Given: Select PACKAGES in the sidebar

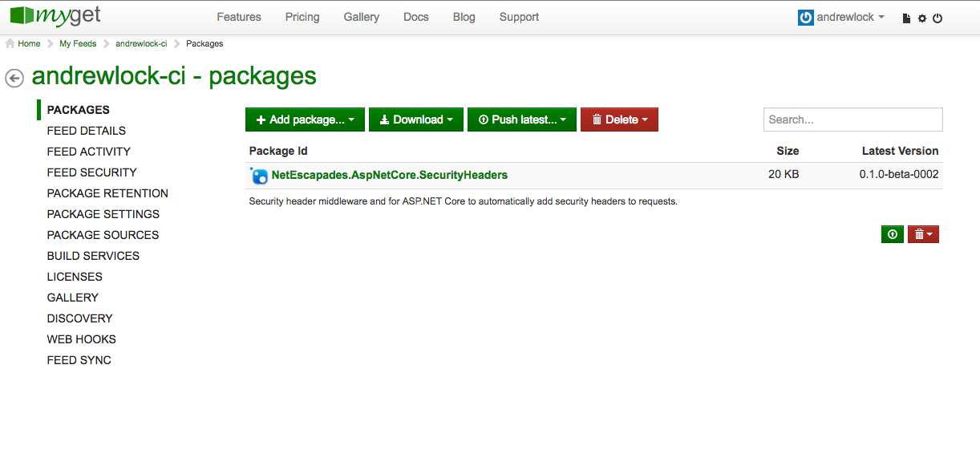Looking at the screenshot, I should click(79, 110).
